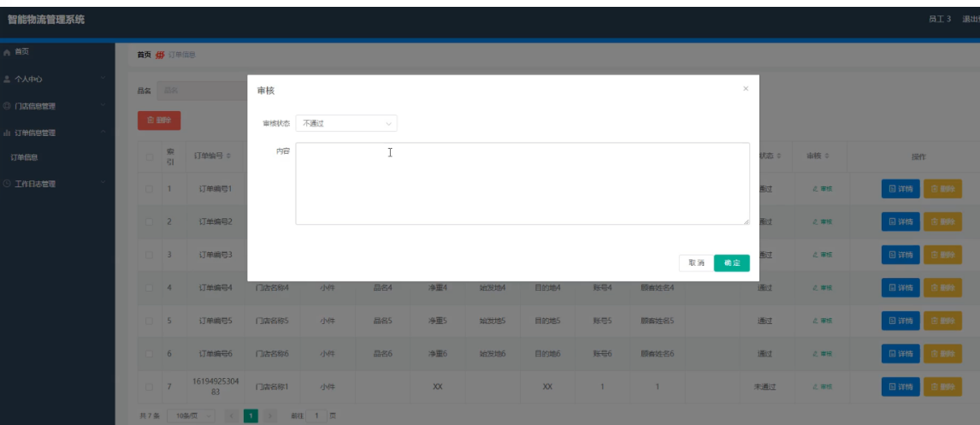
Task: Check the checkbox for row 1
Action: [150, 189]
